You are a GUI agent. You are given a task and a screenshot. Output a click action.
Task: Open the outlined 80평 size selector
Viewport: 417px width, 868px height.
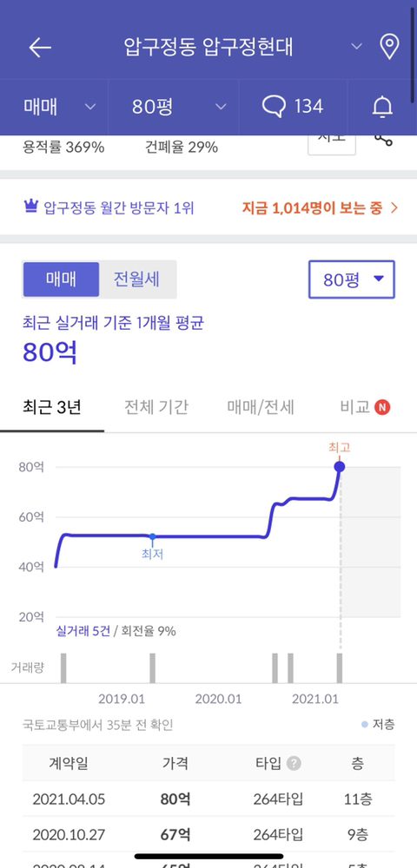pos(352,279)
